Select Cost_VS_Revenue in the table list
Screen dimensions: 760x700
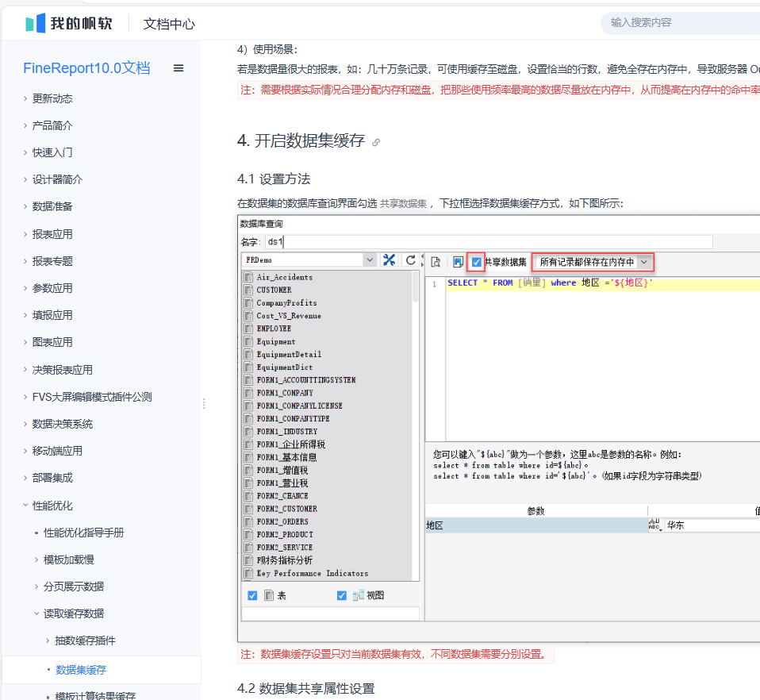pyautogui.click(x=289, y=316)
